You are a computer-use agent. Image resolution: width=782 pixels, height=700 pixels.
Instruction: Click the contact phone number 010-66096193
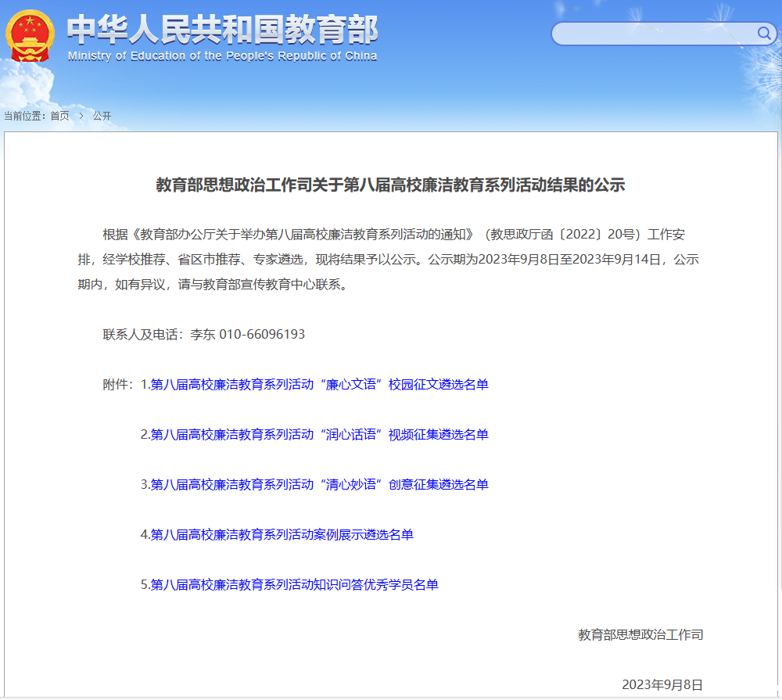[x=262, y=334]
